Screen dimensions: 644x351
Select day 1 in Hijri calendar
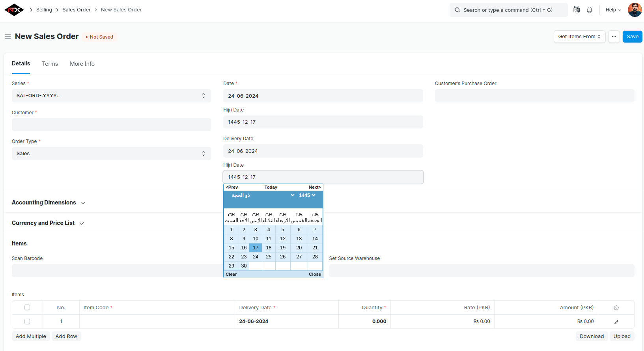[231, 230]
